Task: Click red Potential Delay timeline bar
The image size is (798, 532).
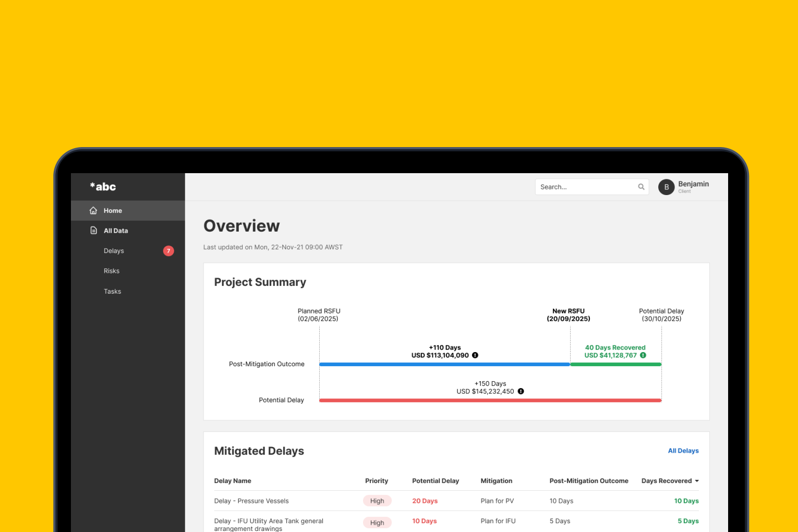Action: pos(490,400)
